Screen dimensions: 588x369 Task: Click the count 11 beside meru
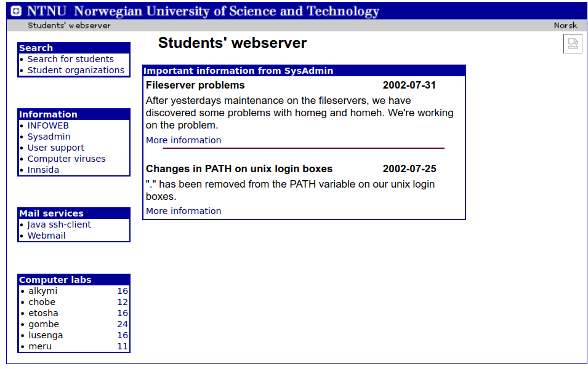click(x=123, y=346)
